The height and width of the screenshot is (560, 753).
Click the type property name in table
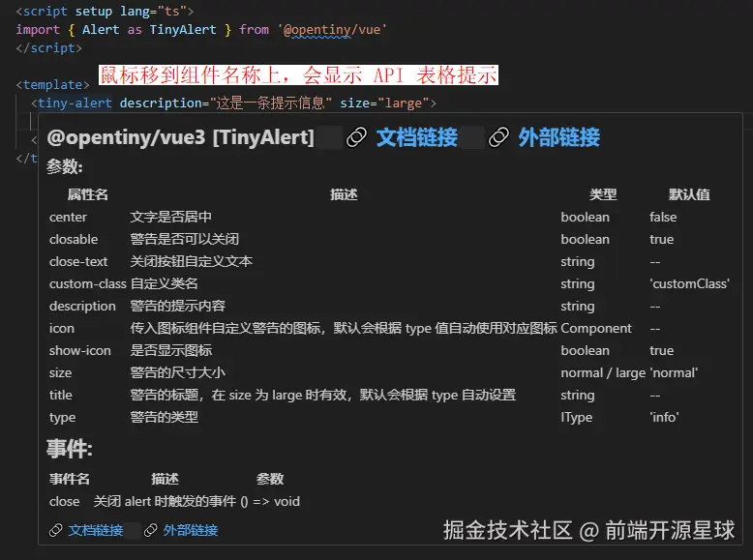click(62, 418)
